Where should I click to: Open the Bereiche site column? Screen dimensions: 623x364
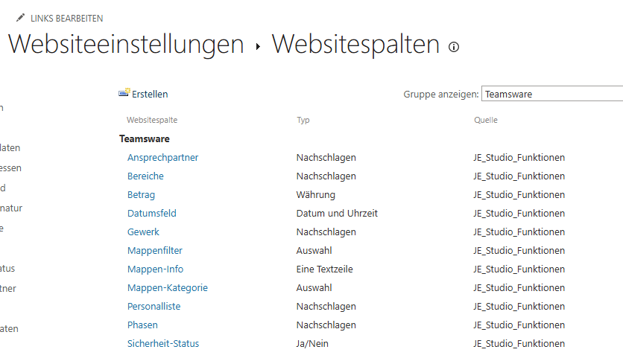[145, 176]
